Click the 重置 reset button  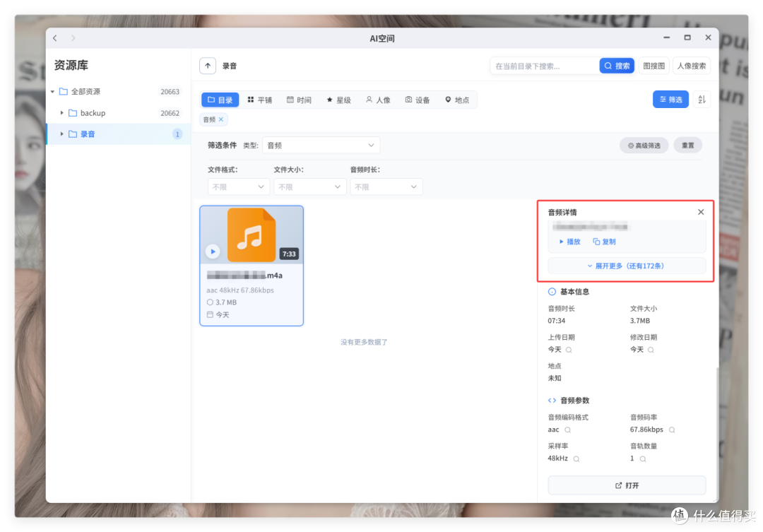687,146
